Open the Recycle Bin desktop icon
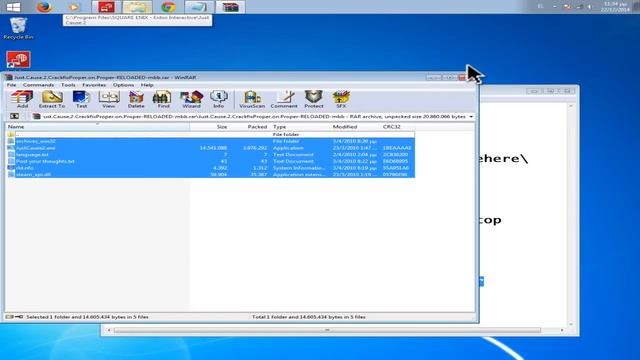The height and width of the screenshot is (360, 640). click(18, 28)
